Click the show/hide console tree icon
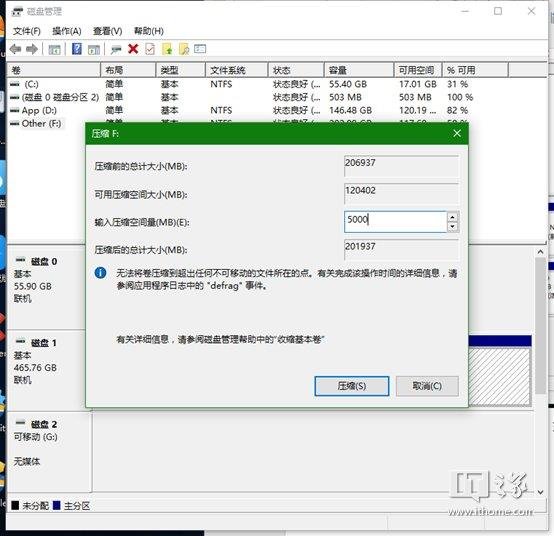This screenshot has width=554, height=536. point(54,50)
